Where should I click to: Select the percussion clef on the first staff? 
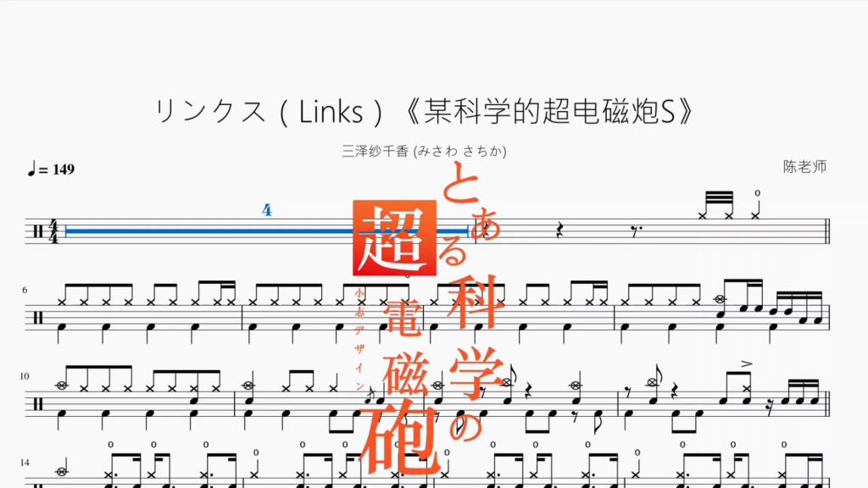click(37, 231)
